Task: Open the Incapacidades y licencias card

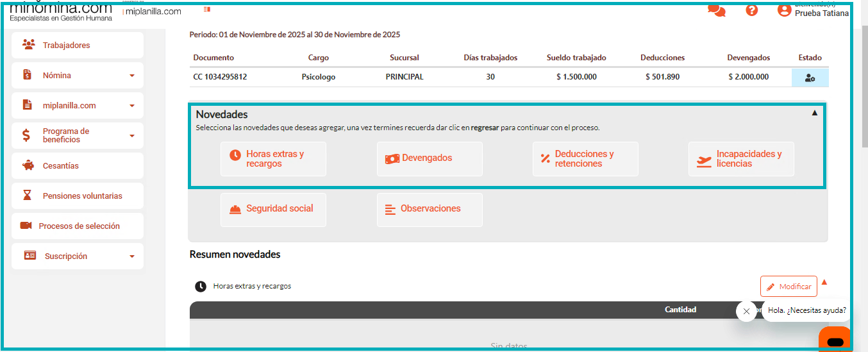Action: point(741,159)
